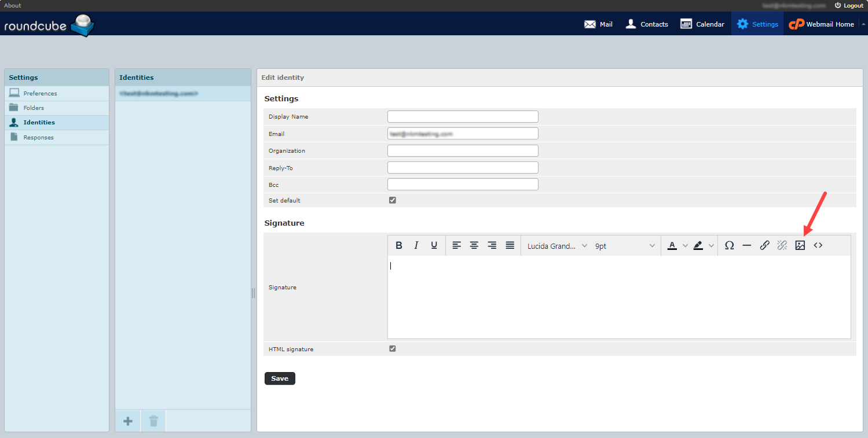Apply the text color A button

672,245
